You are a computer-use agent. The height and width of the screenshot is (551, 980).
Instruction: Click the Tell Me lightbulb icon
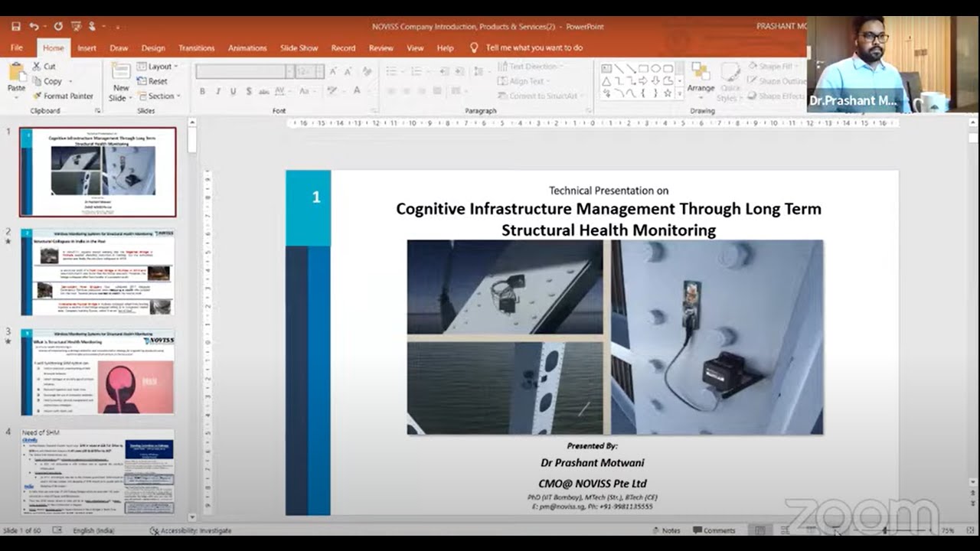pos(474,47)
